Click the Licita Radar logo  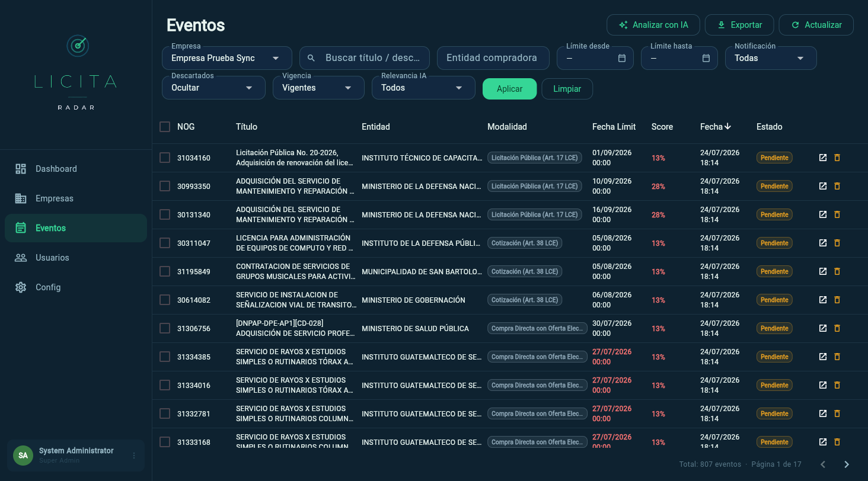tap(76, 72)
